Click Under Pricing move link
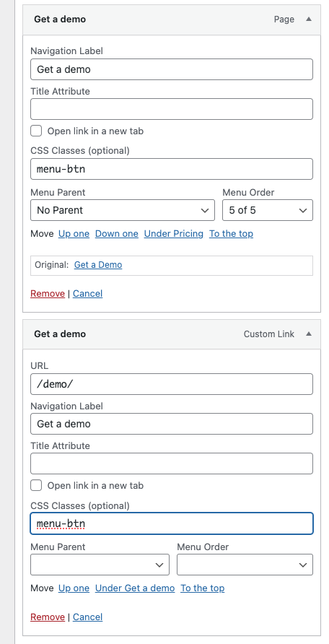This screenshot has width=329, height=644. coord(174,234)
